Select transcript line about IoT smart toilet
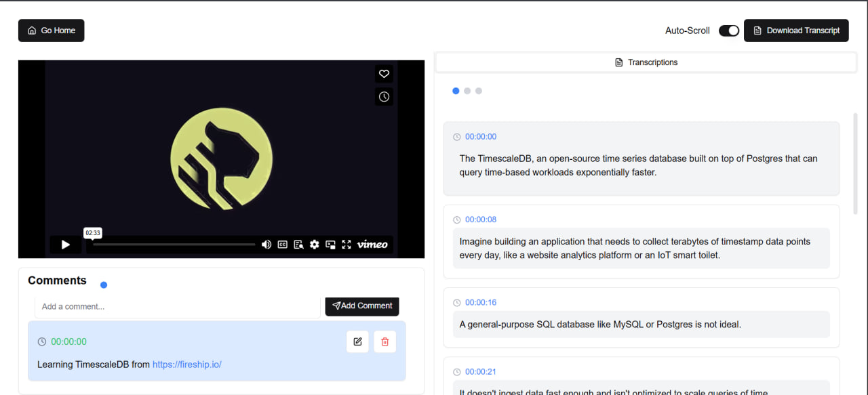Screen dimensions: 868x395 pyautogui.click(x=642, y=248)
